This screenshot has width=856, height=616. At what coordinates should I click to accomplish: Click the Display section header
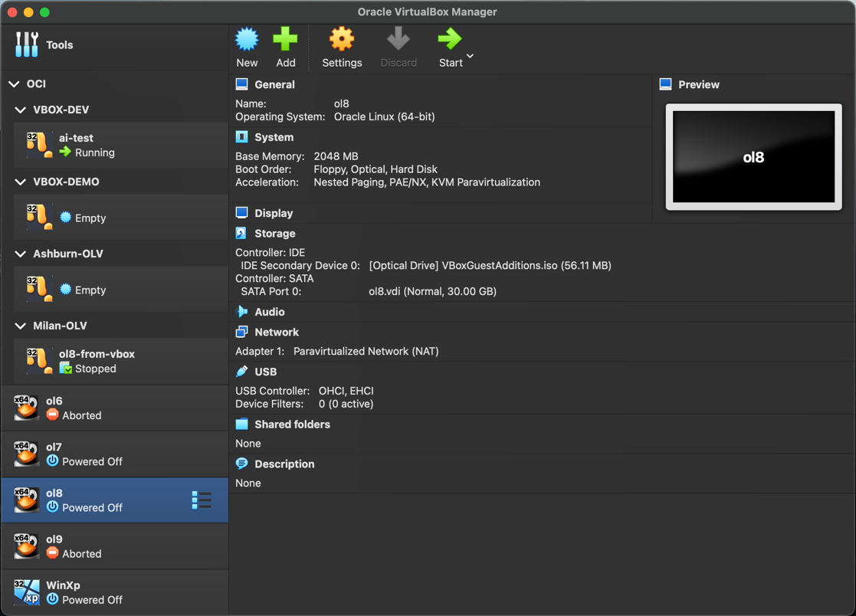[274, 213]
